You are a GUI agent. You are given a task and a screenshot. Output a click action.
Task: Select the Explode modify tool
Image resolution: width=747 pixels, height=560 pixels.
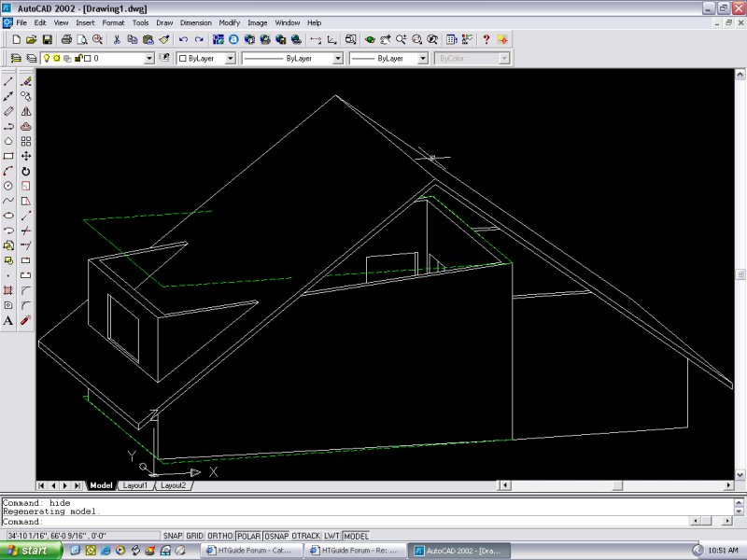pyautogui.click(x=26, y=320)
